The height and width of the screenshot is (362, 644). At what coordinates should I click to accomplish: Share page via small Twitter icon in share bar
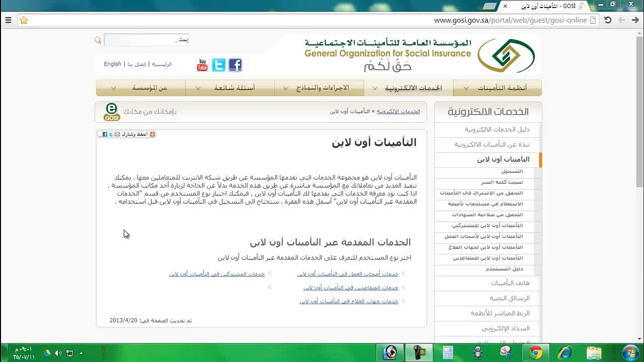click(x=111, y=134)
